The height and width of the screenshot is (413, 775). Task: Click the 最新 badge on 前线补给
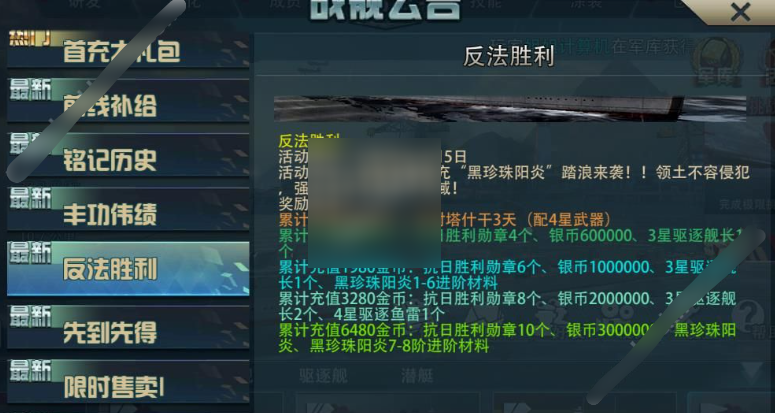[x=30, y=89]
